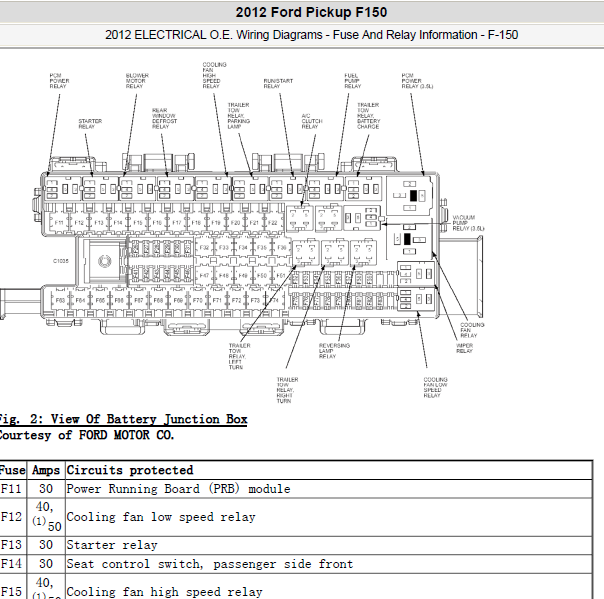
Task: Select the F13 cell in the fuse table
Action: 13,545
